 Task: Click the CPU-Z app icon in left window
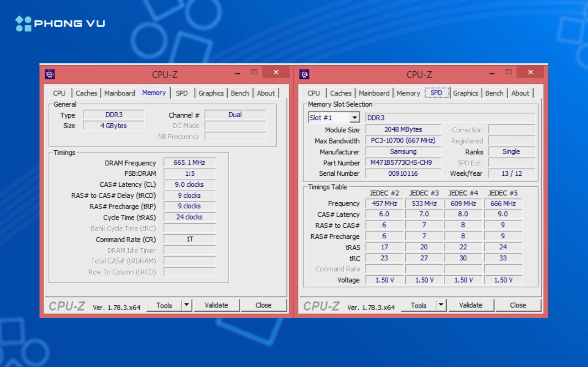point(50,74)
